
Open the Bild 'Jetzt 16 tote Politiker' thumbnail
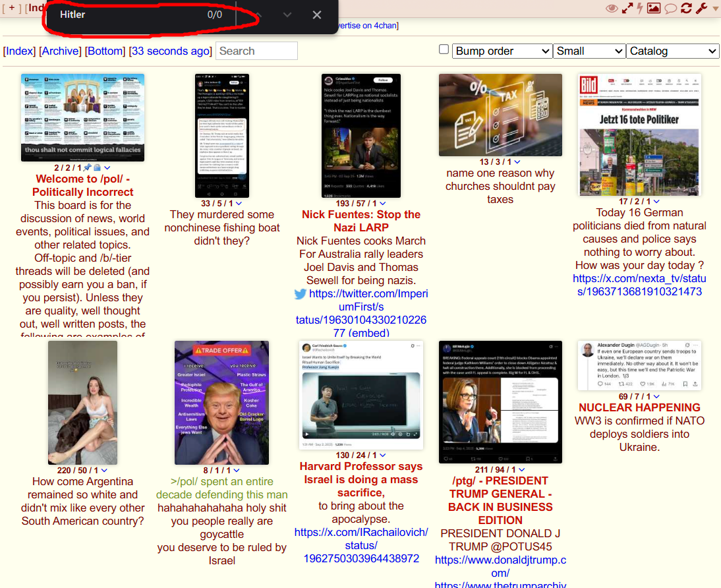(x=640, y=135)
